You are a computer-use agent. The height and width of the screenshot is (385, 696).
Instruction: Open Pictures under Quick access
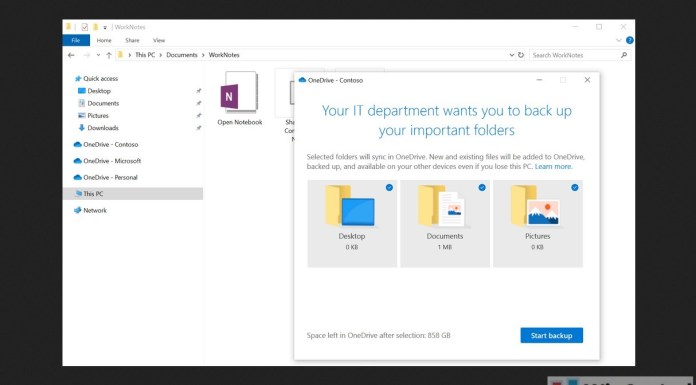pos(98,115)
